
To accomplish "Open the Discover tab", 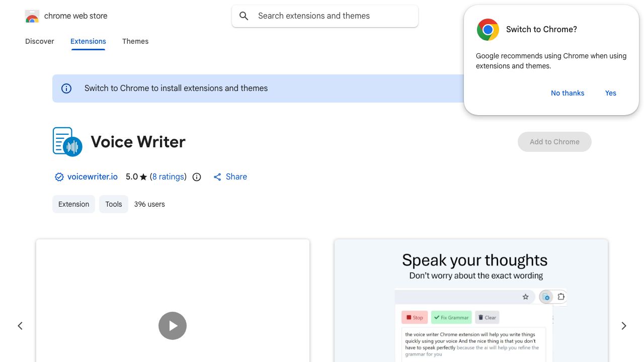I will click(x=40, y=41).
